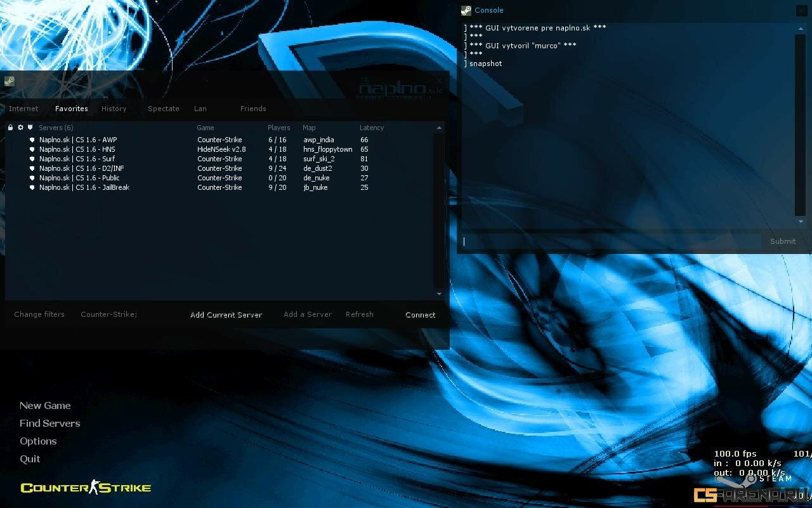This screenshot has height=508, width=812.
Task: Click the VAC secure shield column icon
Action: (x=30, y=128)
